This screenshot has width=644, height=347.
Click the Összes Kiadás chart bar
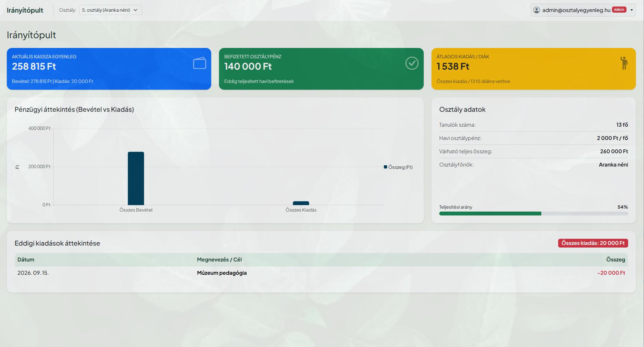pyautogui.click(x=301, y=203)
